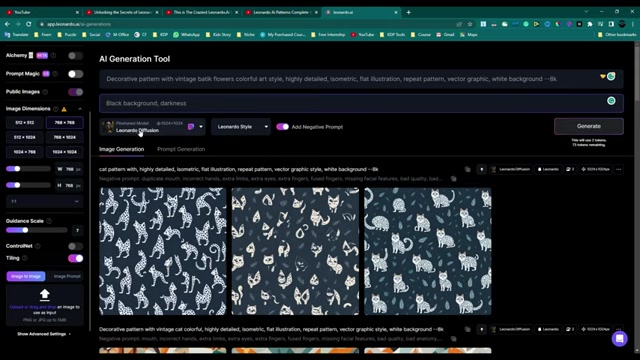Viewport: 640px width, 360px height.
Task: Open the chat support bubble
Action: pos(619,338)
